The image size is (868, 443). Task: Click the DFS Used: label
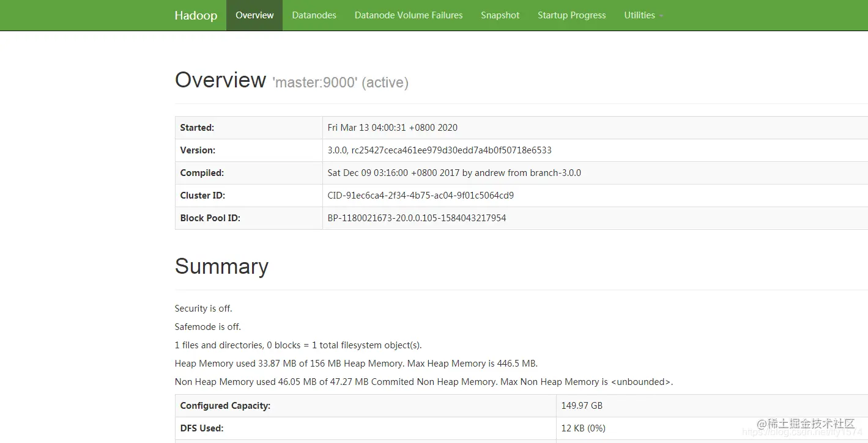pyautogui.click(x=202, y=428)
